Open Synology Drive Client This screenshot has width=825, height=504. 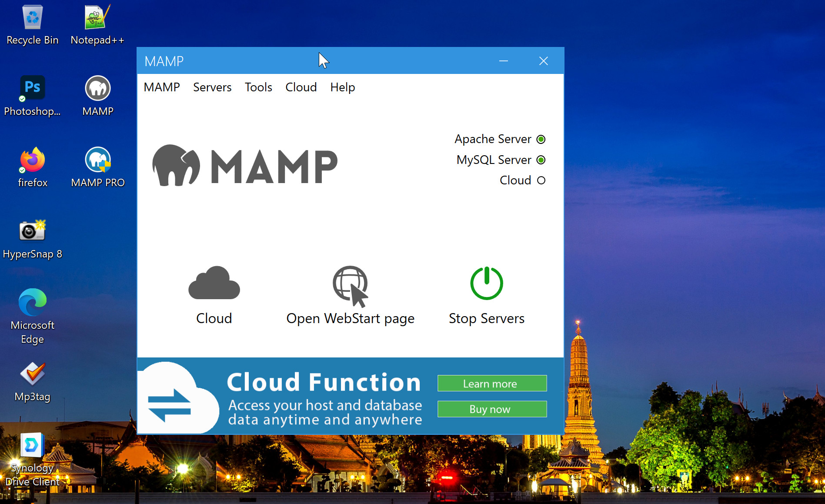[x=32, y=444]
